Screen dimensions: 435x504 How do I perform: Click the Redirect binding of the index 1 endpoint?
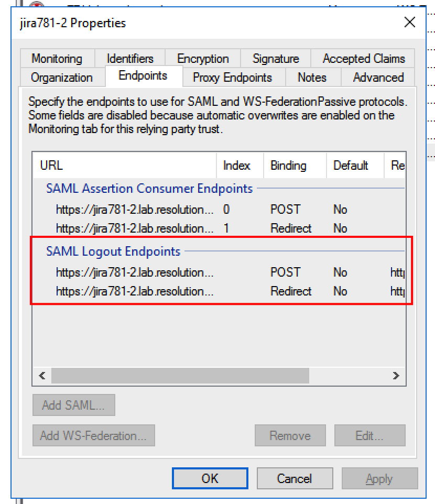(291, 228)
